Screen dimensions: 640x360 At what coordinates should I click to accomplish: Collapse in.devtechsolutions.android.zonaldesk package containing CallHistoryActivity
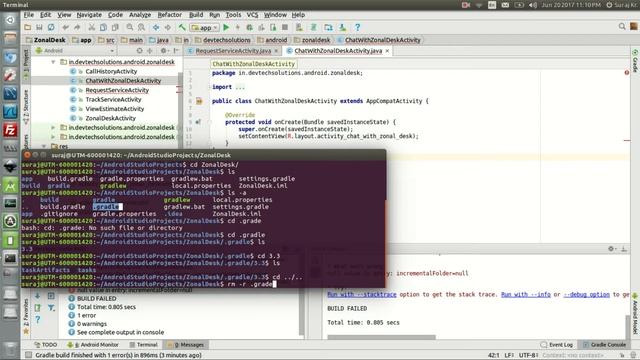[x=53, y=62]
